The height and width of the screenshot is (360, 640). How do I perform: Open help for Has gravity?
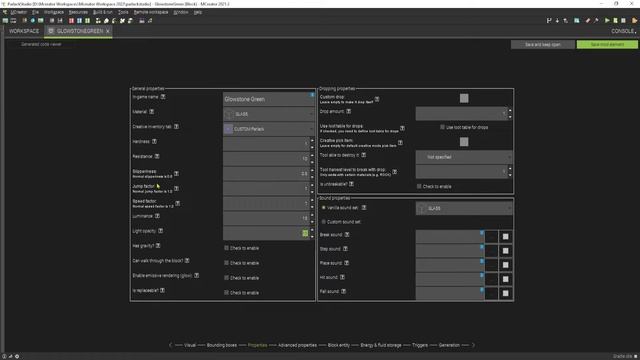[158, 246]
